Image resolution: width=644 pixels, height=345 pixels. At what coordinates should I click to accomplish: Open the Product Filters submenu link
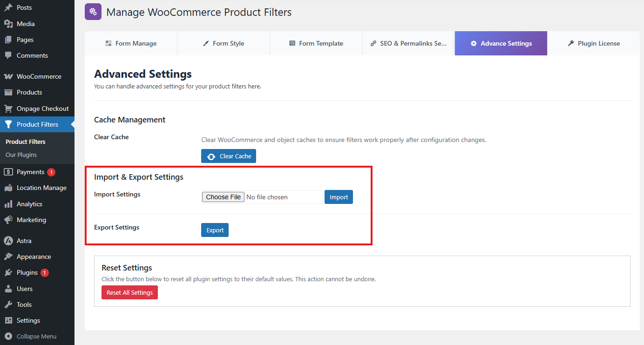[x=26, y=142]
